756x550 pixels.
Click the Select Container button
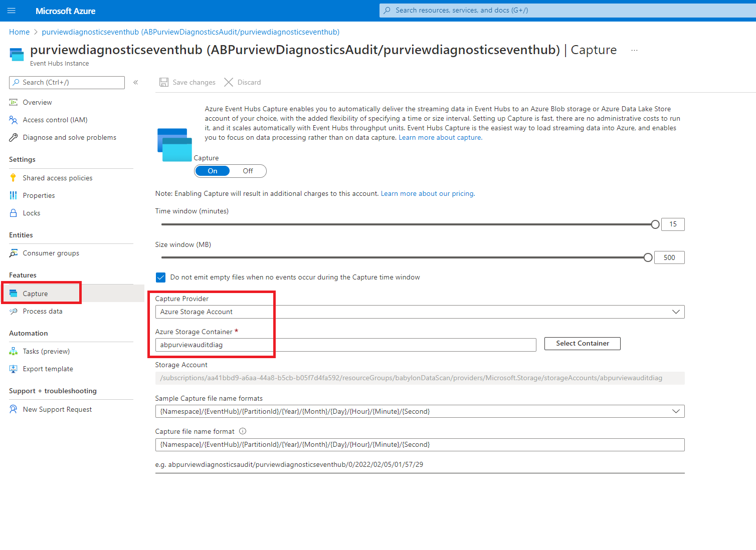(x=583, y=343)
